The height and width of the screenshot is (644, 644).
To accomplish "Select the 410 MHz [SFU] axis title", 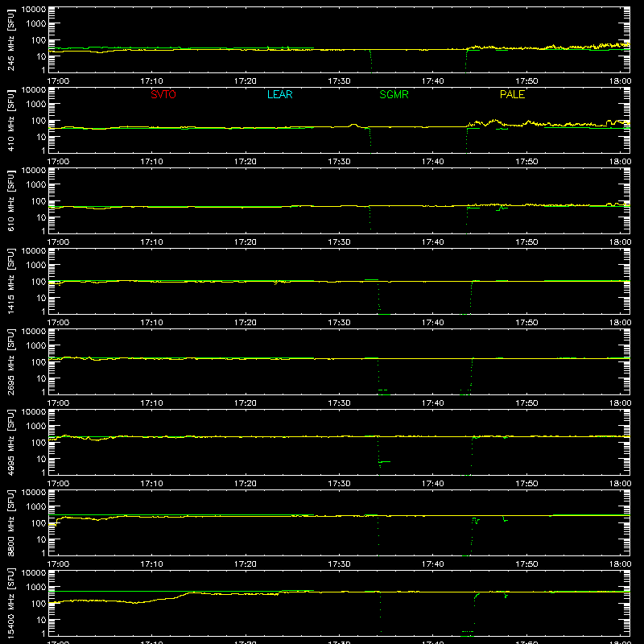I will click(x=11, y=120).
